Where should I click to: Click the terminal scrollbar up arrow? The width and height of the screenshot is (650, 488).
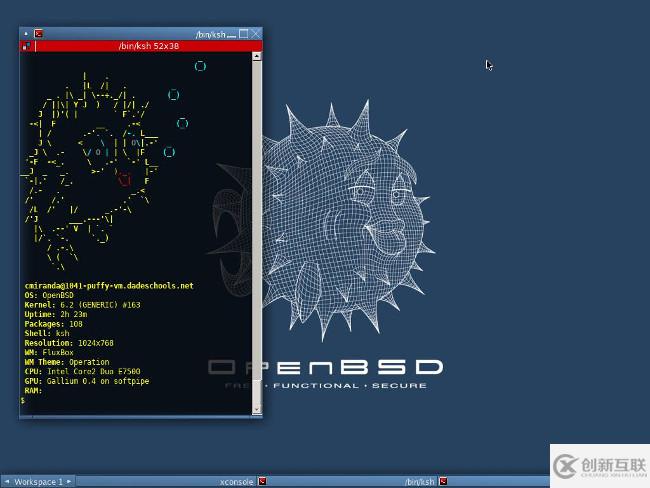click(257, 56)
